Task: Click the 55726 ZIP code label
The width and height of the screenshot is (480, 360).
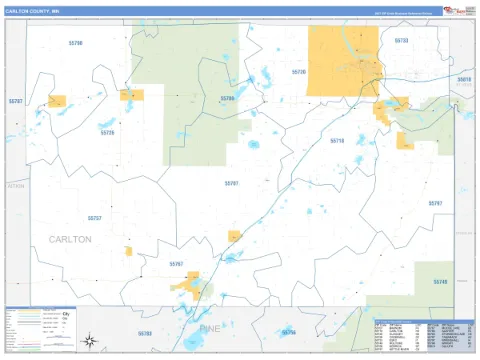Action: (x=107, y=133)
